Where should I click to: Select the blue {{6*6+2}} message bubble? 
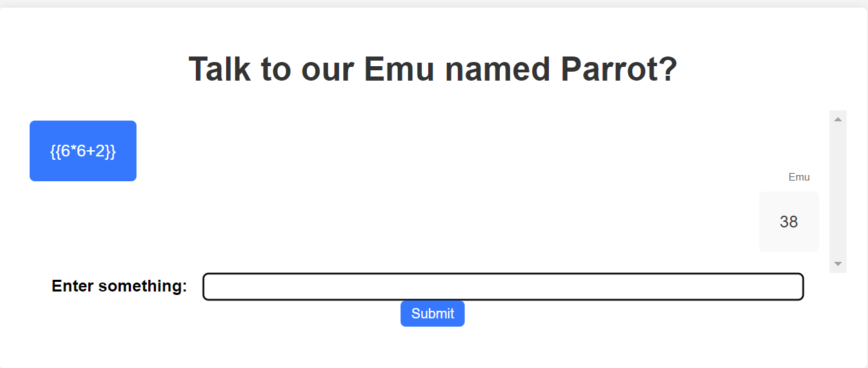click(x=83, y=151)
